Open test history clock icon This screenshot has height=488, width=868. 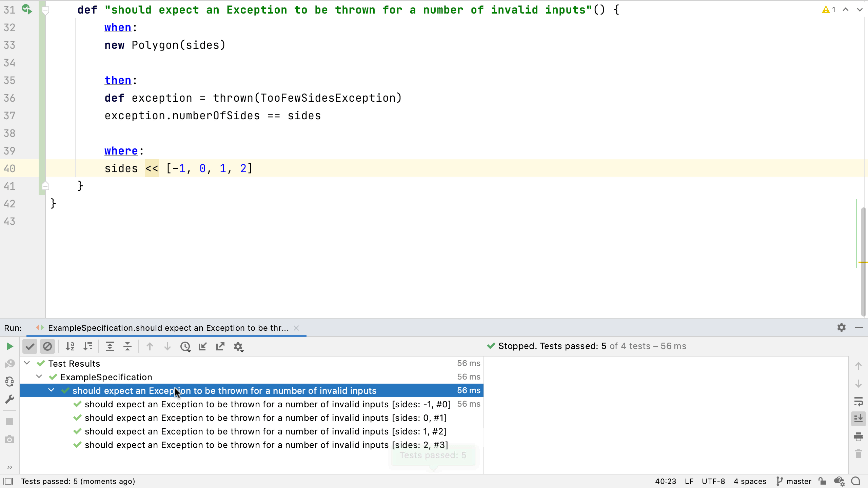(x=185, y=346)
